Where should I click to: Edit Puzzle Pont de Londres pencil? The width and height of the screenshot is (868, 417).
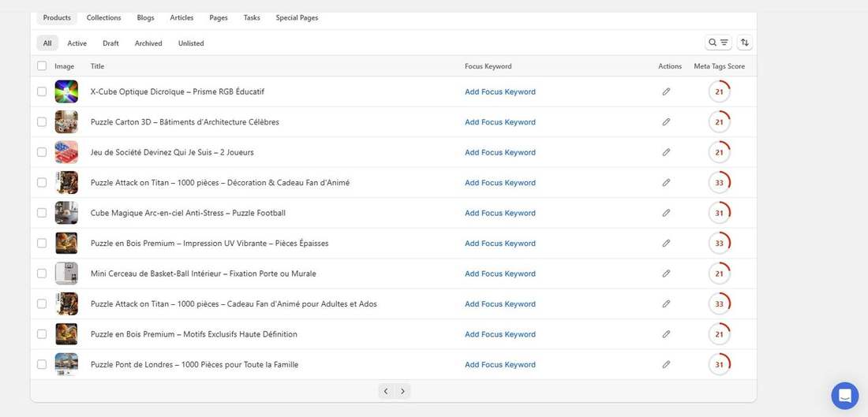tap(666, 364)
